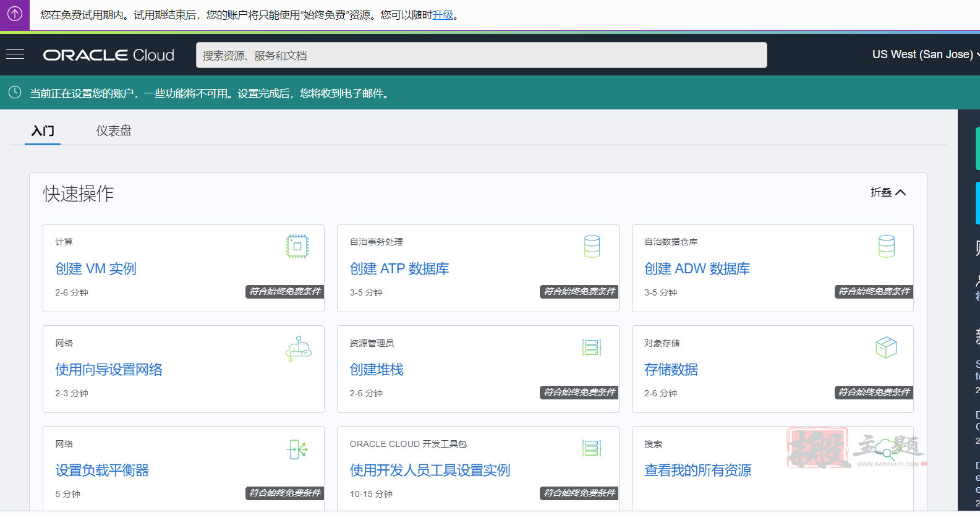
Task: Click the purple upgrade arrow icon
Action: [x=15, y=14]
